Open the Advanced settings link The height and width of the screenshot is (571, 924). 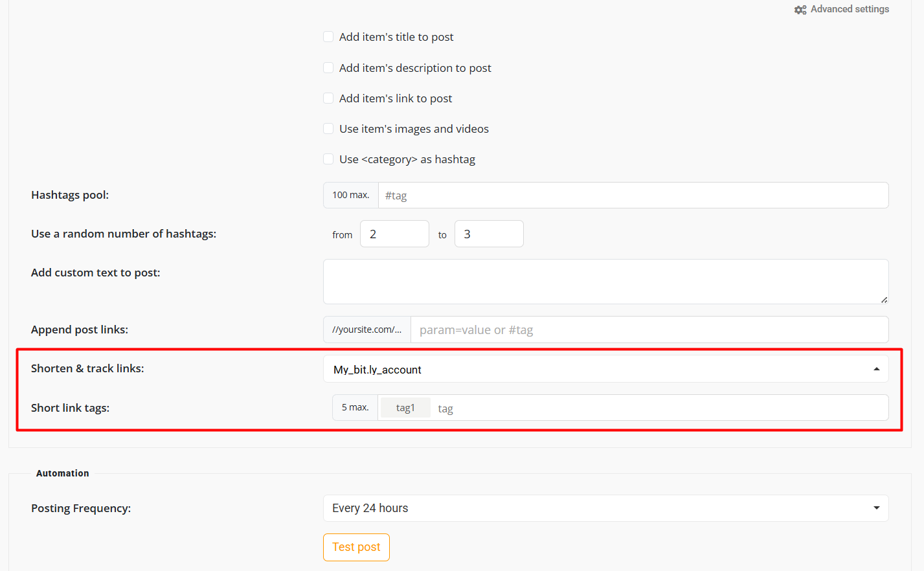coord(850,9)
